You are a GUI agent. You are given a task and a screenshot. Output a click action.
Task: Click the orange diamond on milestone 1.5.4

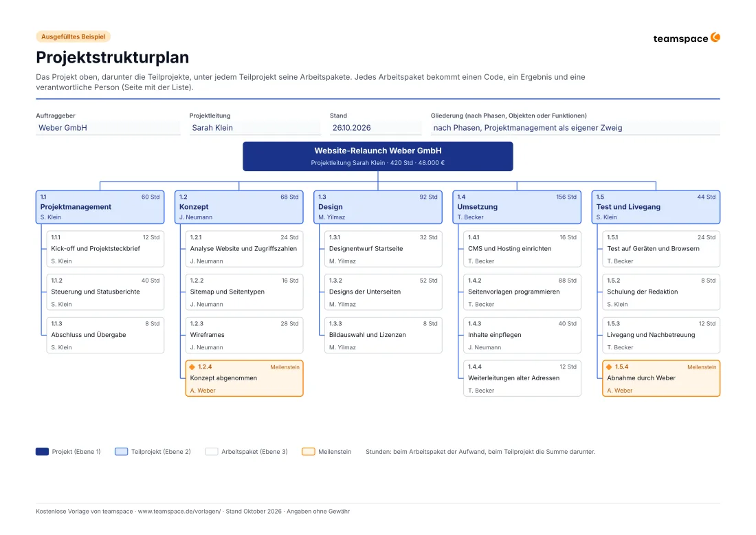point(609,367)
